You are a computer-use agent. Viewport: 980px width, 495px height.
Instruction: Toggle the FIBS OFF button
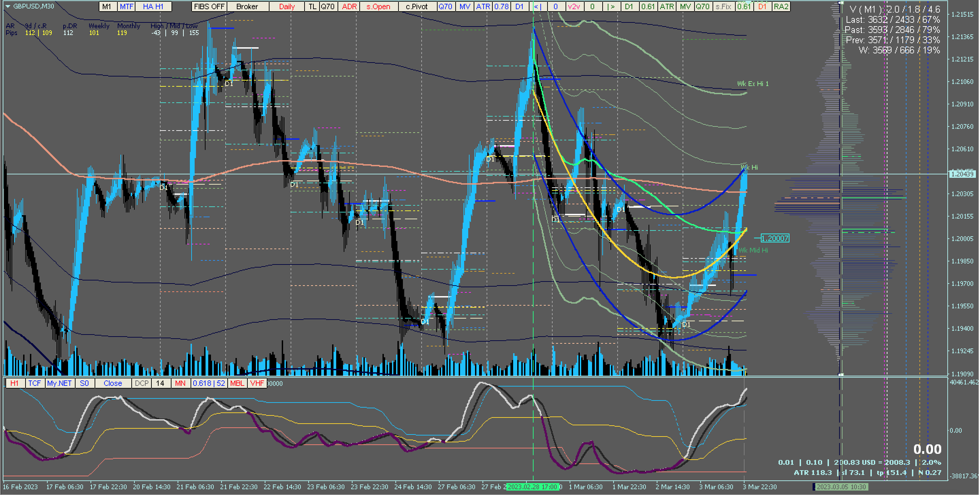(209, 6)
